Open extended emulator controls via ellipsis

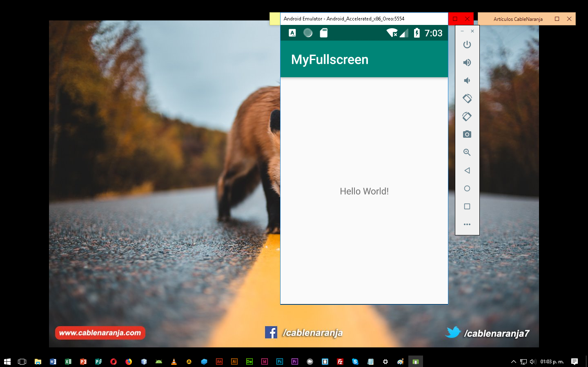467,224
